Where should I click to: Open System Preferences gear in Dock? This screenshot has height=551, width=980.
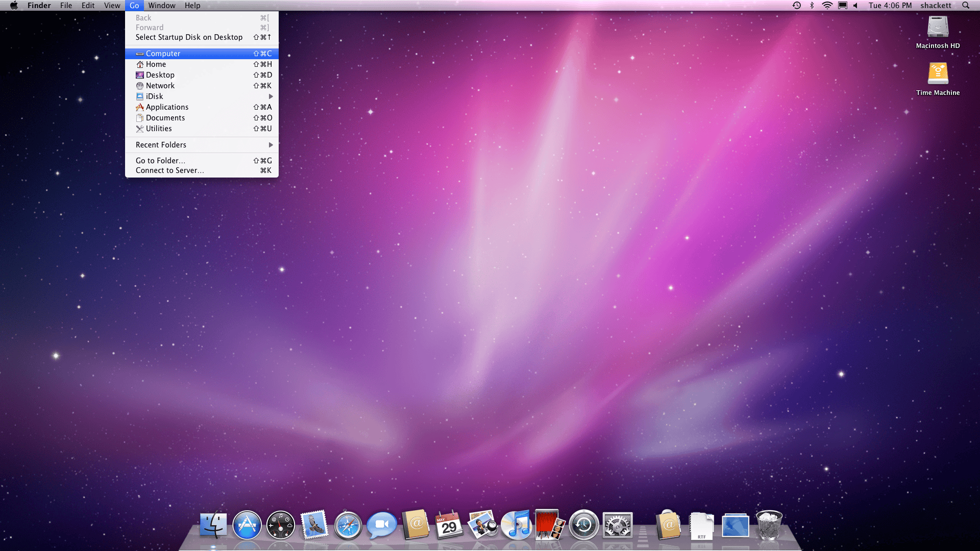(x=617, y=525)
